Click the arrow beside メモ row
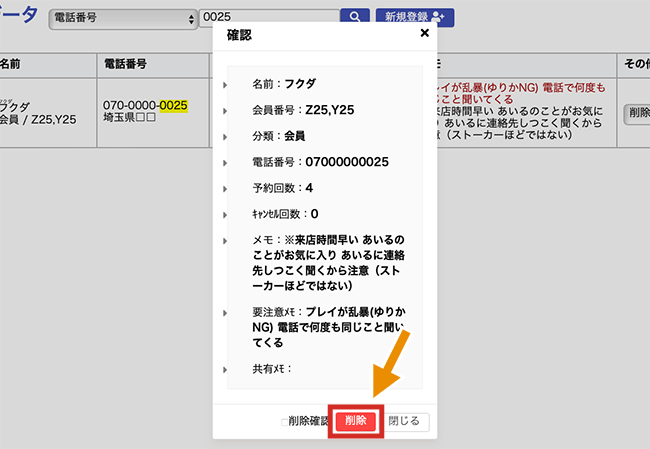The image size is (650, 449). (x=225, y=241)
